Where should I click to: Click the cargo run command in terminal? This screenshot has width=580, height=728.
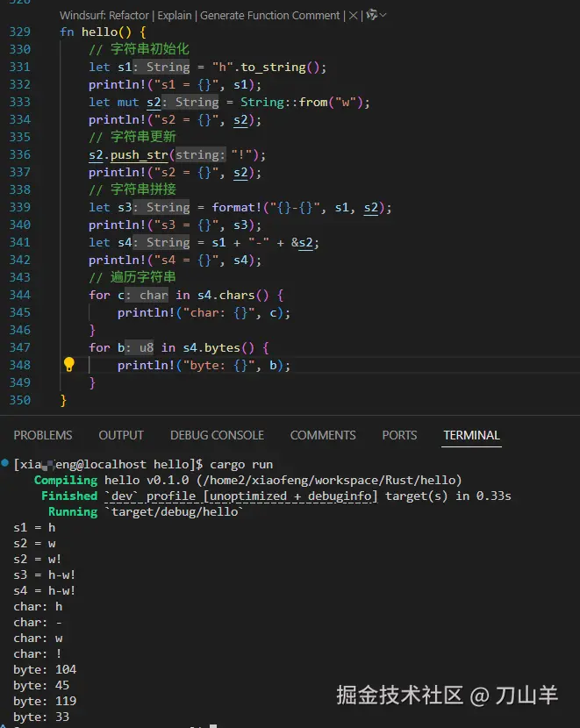[x=241, y=464]
